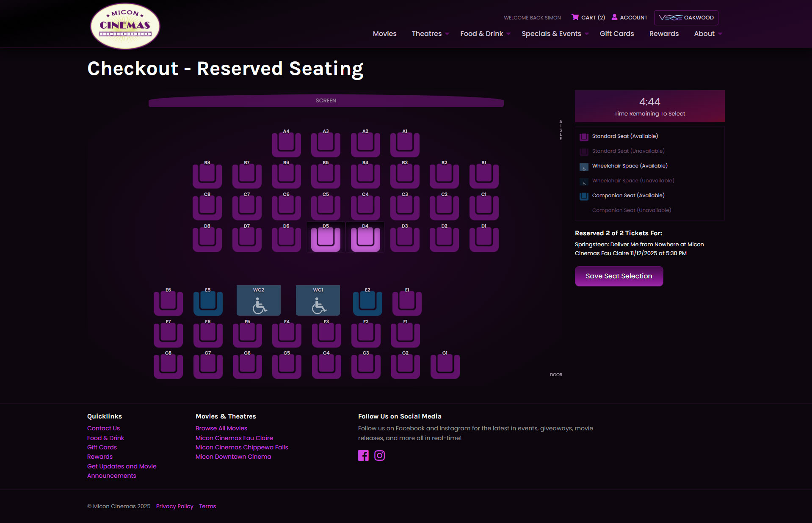This screenshot has width=812, height=523.
Task: Deselect the selected seat D5
Action: 326,239
